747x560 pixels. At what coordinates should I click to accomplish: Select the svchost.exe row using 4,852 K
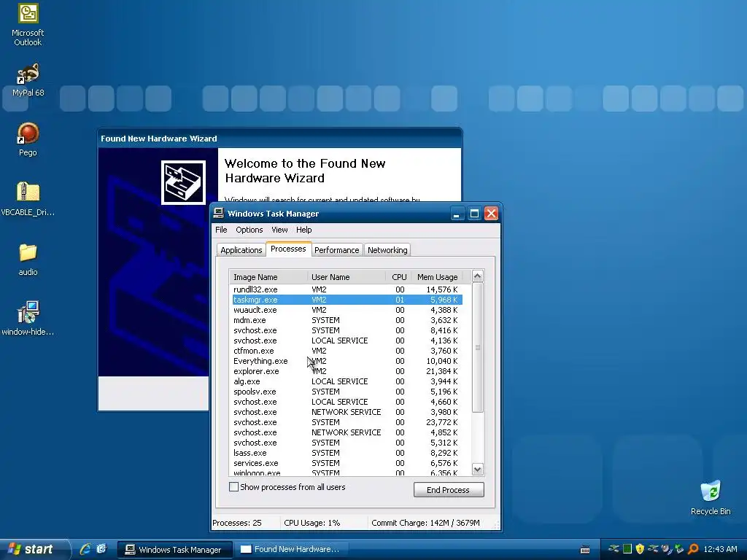[347, 432]
